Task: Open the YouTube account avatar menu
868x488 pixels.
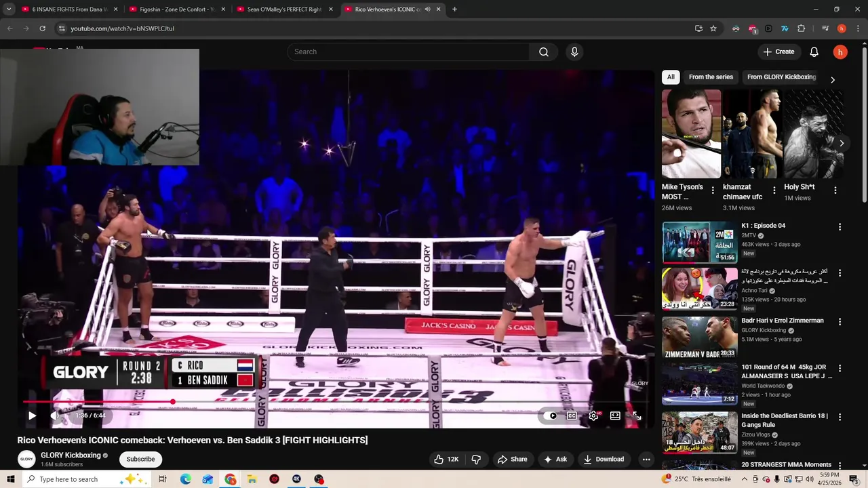Action: (x=840, y=52)
